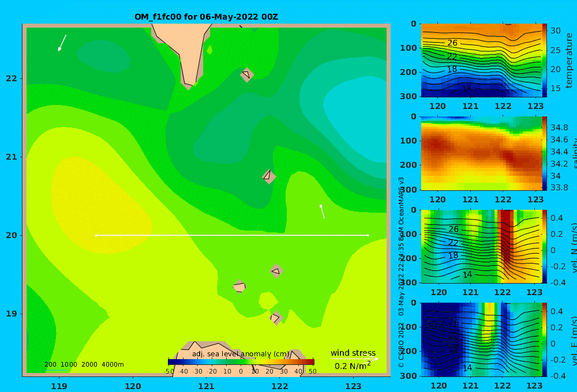Click the 'wind stress' legend label
Screen dimensions: 577x392
tap(353, 353)
